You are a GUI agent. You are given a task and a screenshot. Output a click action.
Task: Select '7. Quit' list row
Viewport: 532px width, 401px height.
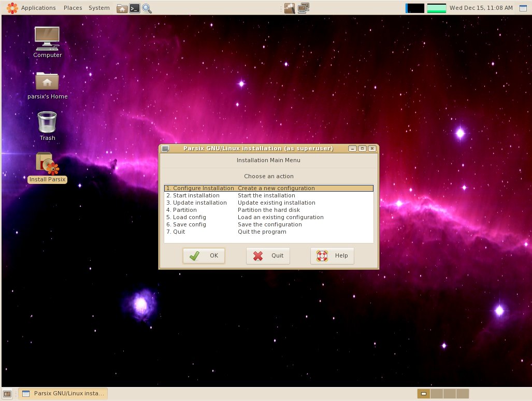click(x=269, y=232)
